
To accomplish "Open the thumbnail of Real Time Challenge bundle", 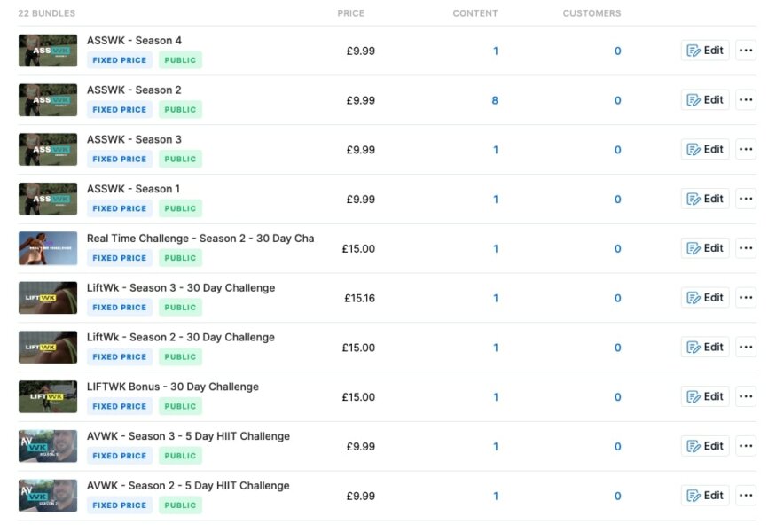I will (47, 248).
